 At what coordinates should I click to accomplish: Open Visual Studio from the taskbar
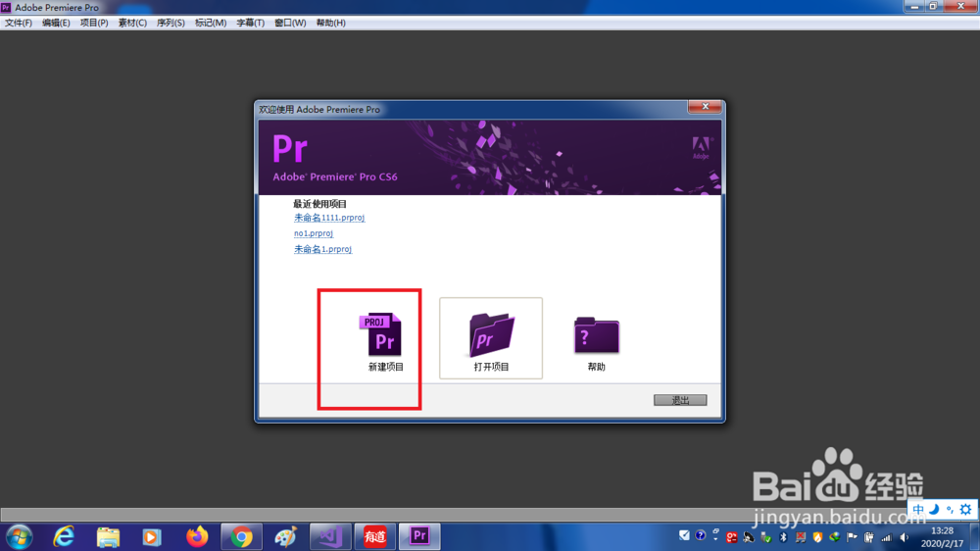coord(330,536)
